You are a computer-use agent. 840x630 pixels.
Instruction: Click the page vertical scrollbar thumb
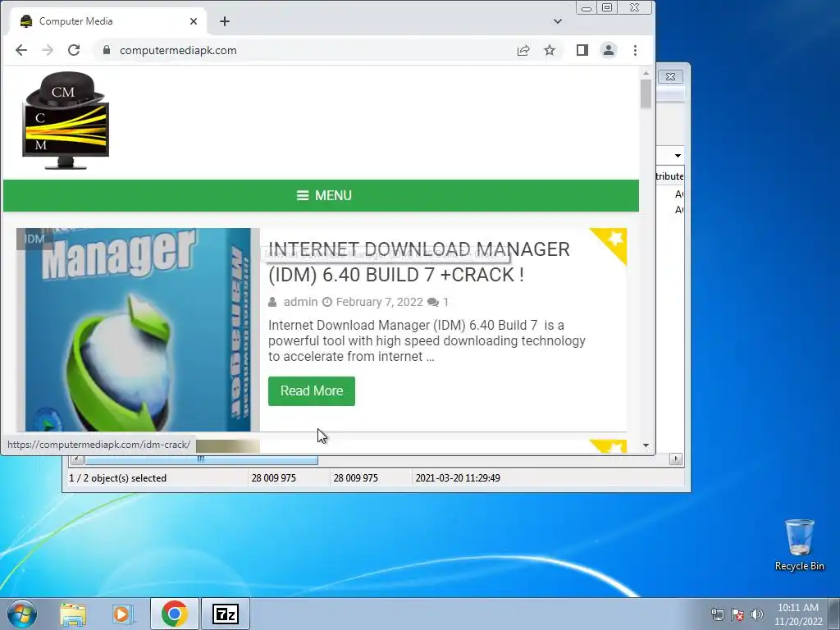pos(646,94)
